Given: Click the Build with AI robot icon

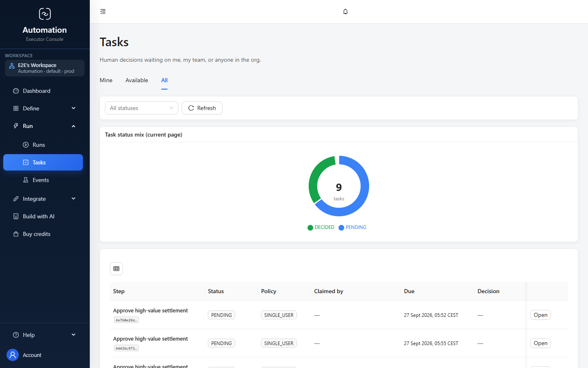Looking at the screenshot, I should (16, 216).
